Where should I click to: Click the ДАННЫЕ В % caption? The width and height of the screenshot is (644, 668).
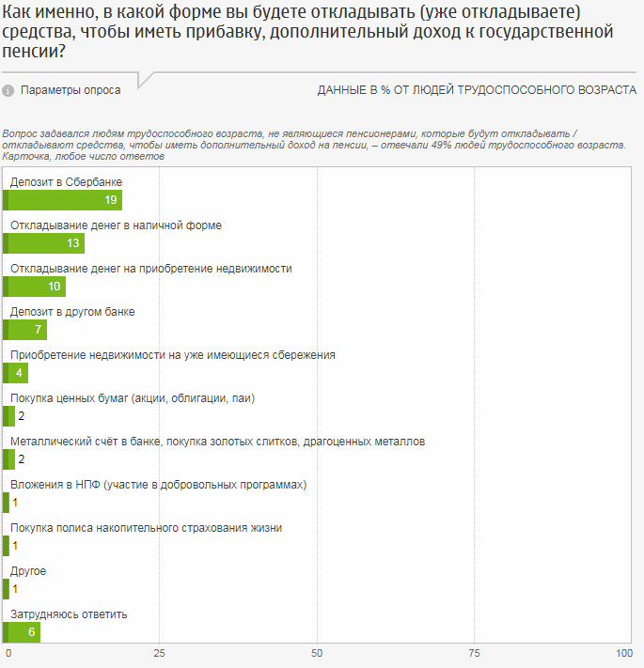tap(477, 90)
